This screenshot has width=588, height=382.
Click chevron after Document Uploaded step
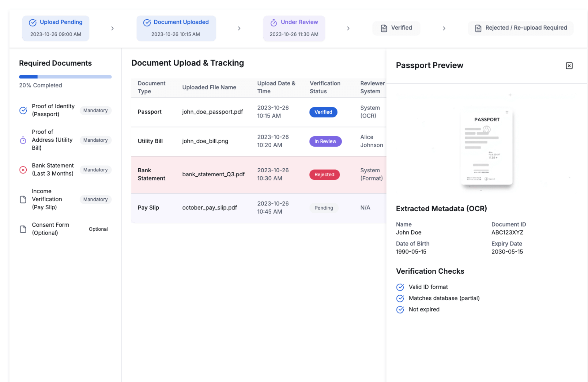click(239, 28)
